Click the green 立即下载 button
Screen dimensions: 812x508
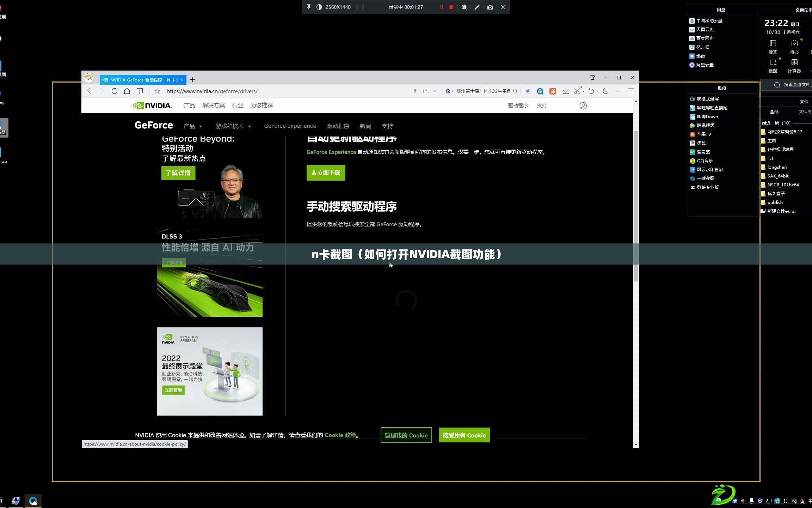point(326,173)
